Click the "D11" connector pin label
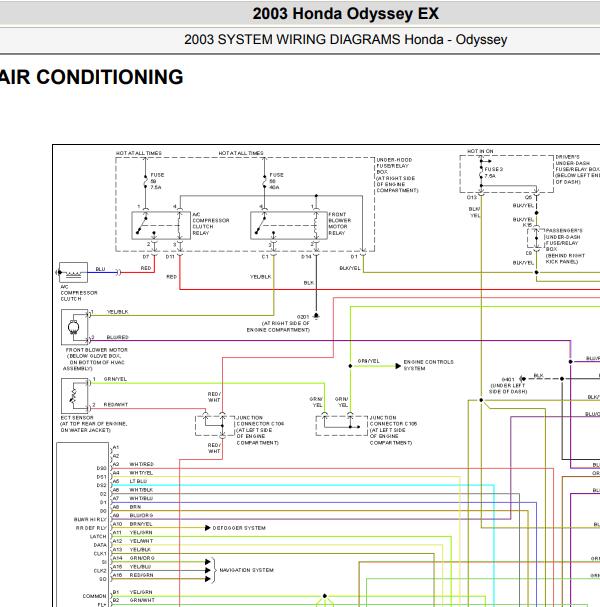This screenshot has width=600, height=607. (170, 257)
